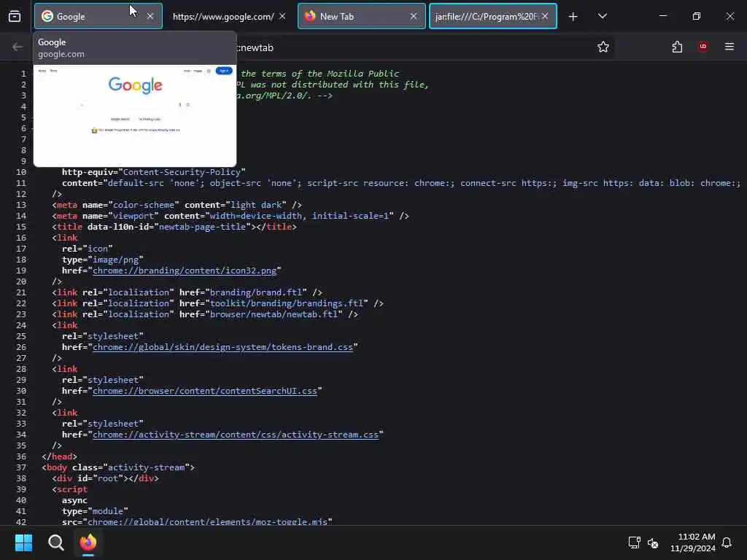This screenshot has height=560, width=747.
Task: Click the Google tab preview thumbnail
Action: tap(135, 116)
